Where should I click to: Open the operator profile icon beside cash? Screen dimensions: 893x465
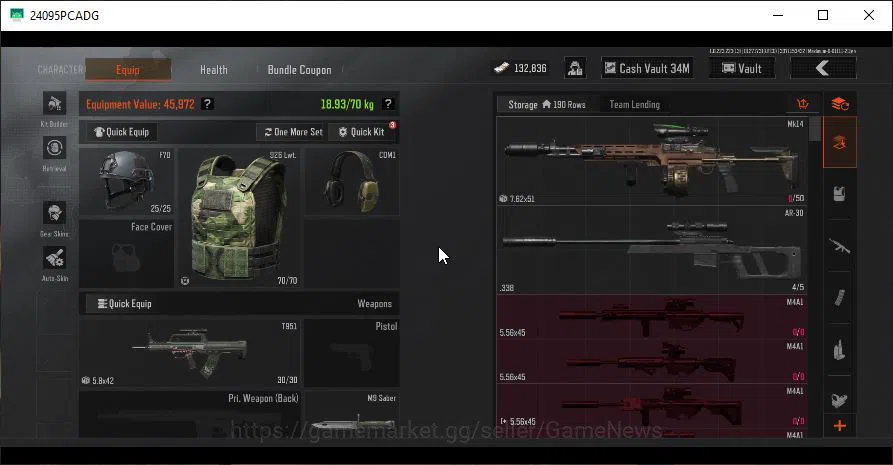575,68
